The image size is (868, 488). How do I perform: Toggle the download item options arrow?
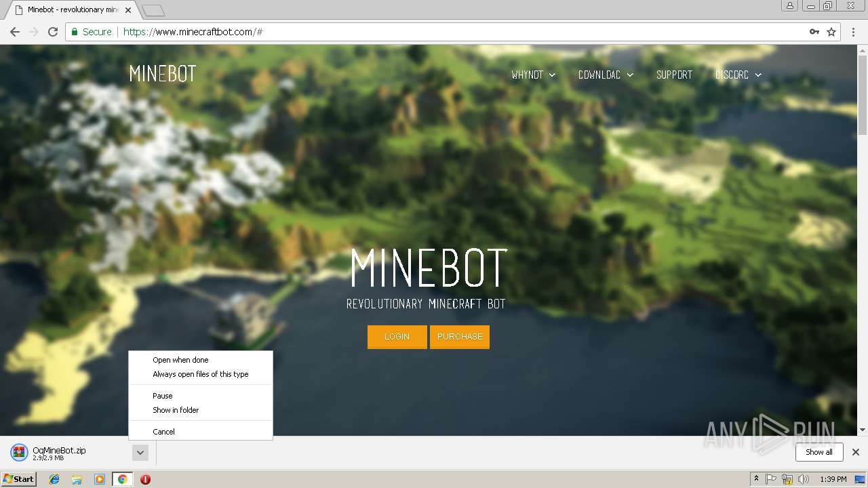tap(140, 453)
